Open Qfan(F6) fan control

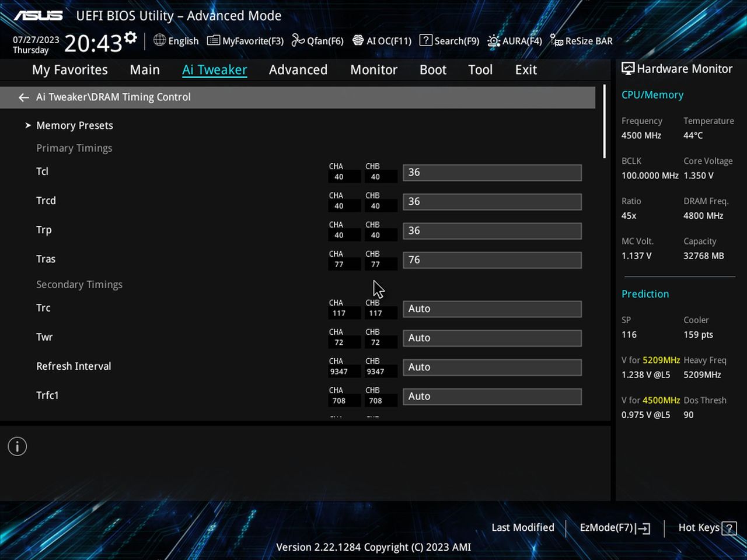pos(298,40)
